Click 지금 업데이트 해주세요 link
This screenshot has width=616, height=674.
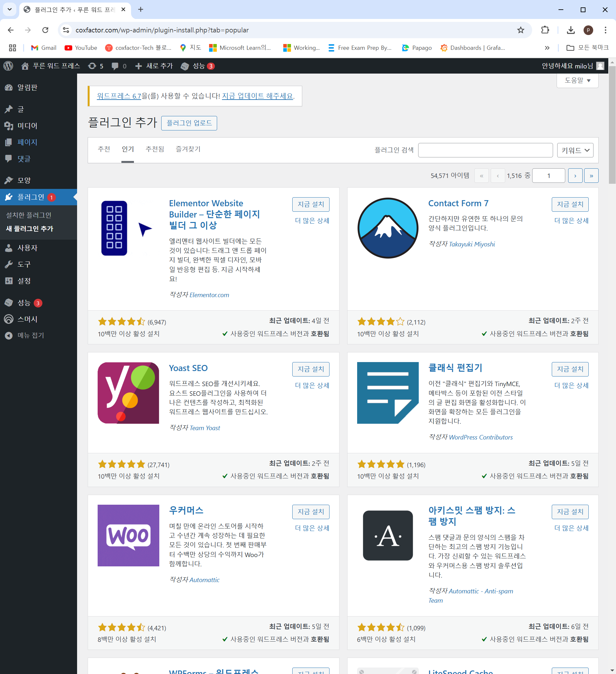(x=258, y=96)
